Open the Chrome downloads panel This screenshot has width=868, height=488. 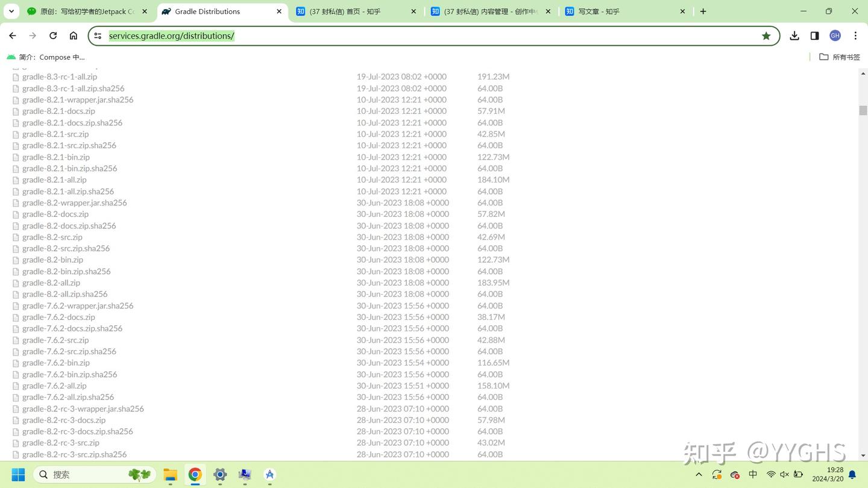coord(794,36)
